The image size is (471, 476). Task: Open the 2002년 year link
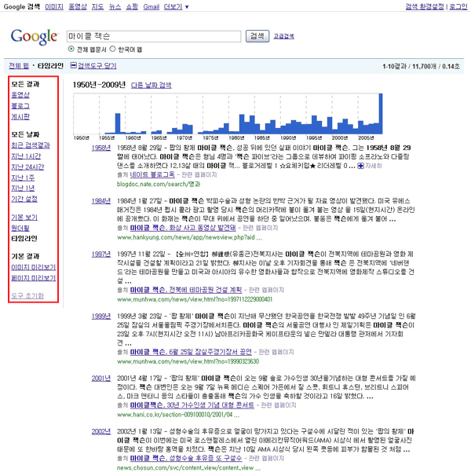[x=101, y=431]
